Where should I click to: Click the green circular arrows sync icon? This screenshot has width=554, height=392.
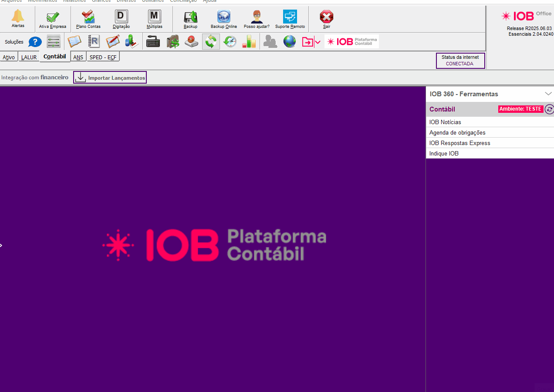tap(211, 42)
